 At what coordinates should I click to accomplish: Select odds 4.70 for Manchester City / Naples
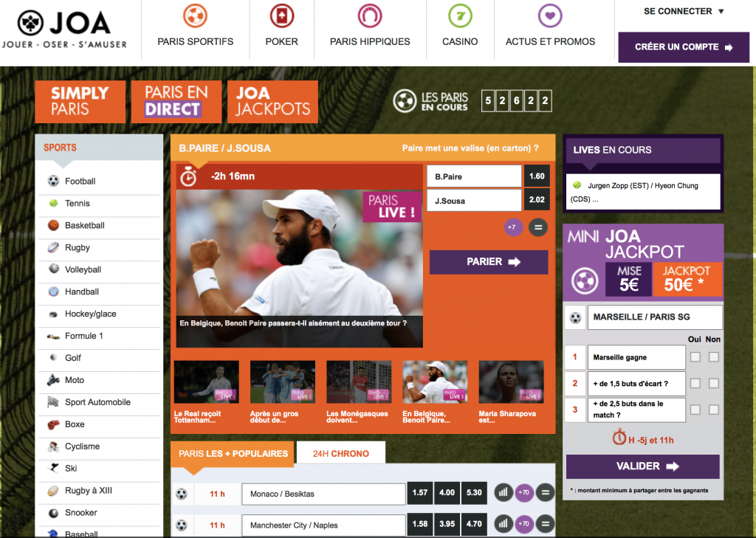[474, 523]
